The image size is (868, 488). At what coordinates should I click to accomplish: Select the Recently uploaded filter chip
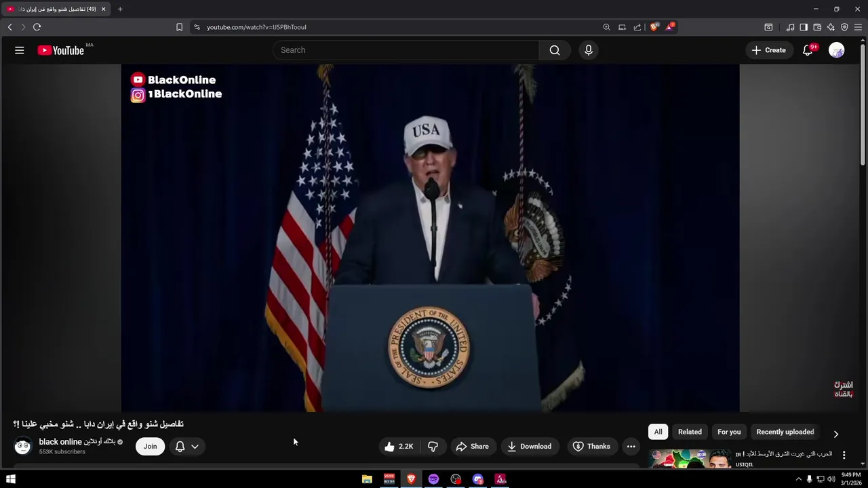(785, 432)
